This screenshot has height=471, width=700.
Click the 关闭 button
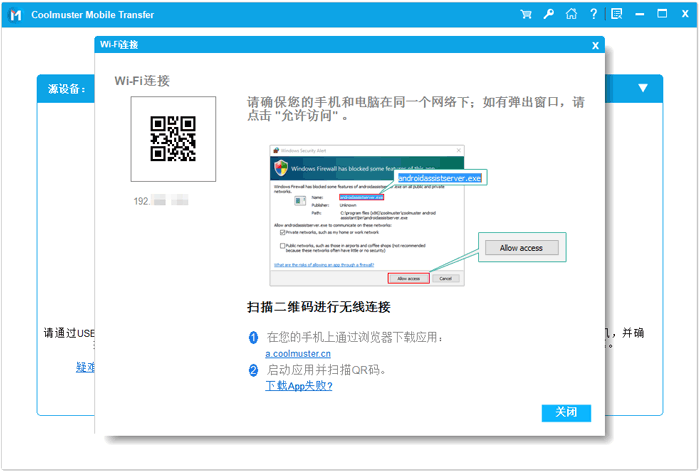(566, 413)
